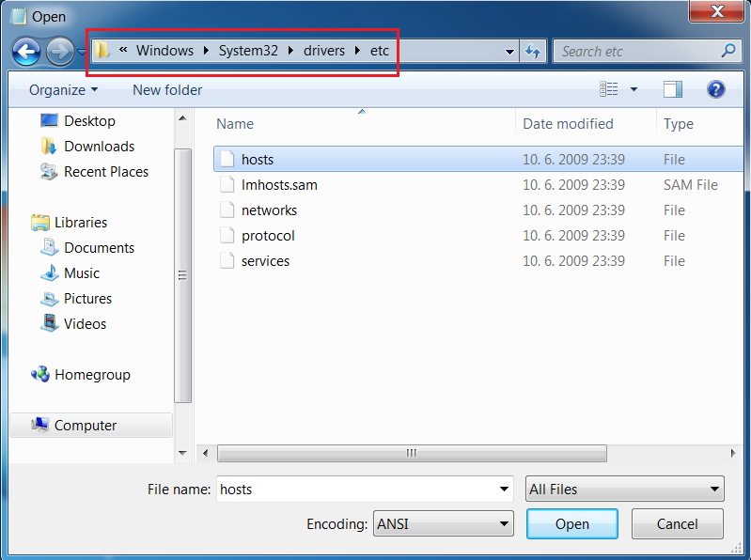The image size is (751, 560).
Task: Sort by Date modified column header
Action: [x=586, y=124]
